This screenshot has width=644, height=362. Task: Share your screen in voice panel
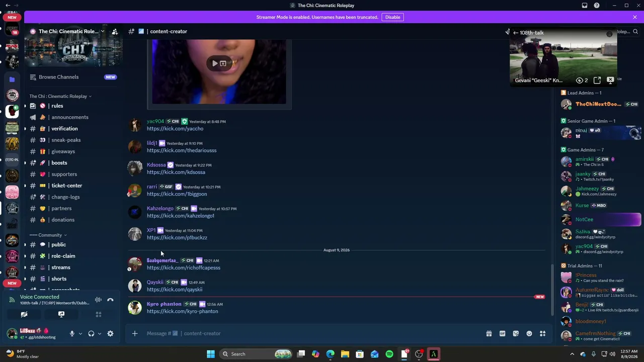pos(61,314)
